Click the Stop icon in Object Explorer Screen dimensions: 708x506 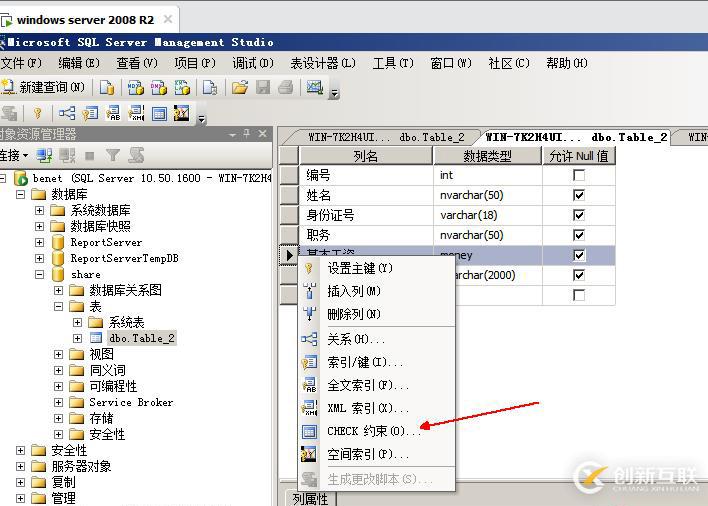click(90, 156)
